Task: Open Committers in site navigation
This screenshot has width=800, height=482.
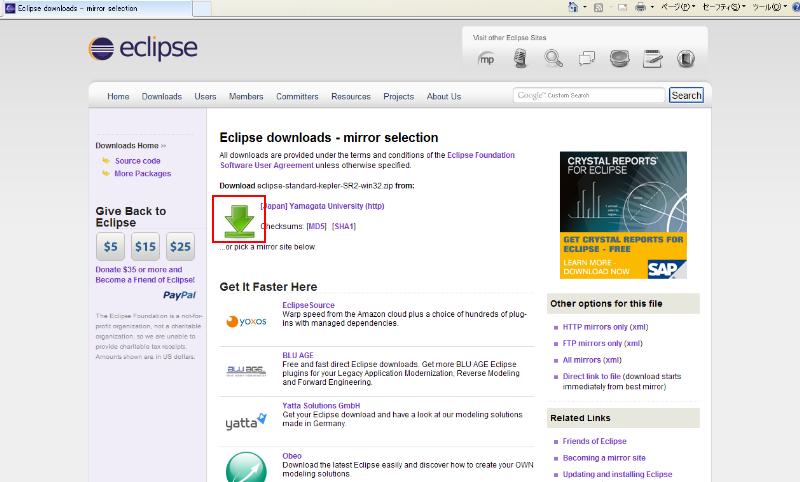Action: coord(297,96)
